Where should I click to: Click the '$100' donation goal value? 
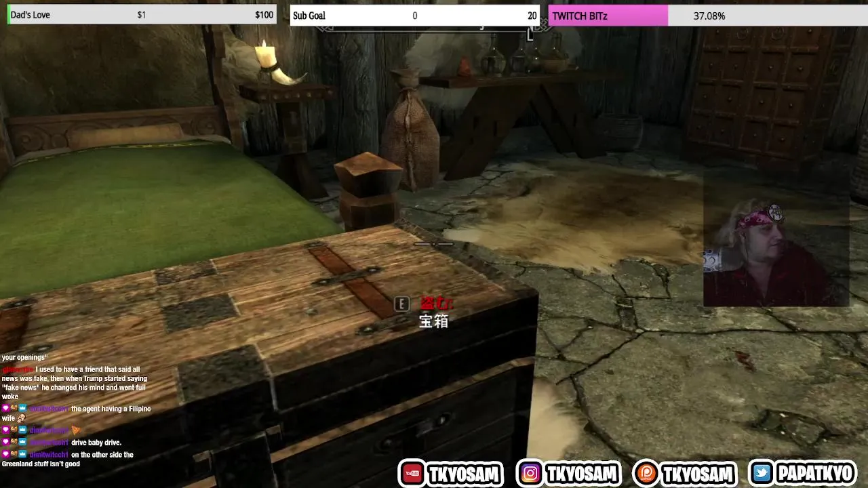click(264, 15)
